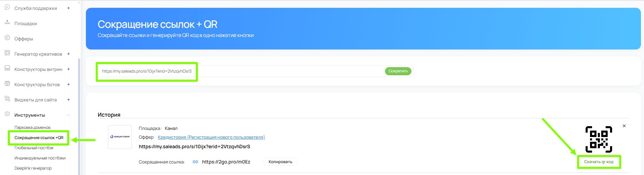The width and height of the screenshot is (644, 175).
Task: Click the QR code image
Action: tap(599, 139)
